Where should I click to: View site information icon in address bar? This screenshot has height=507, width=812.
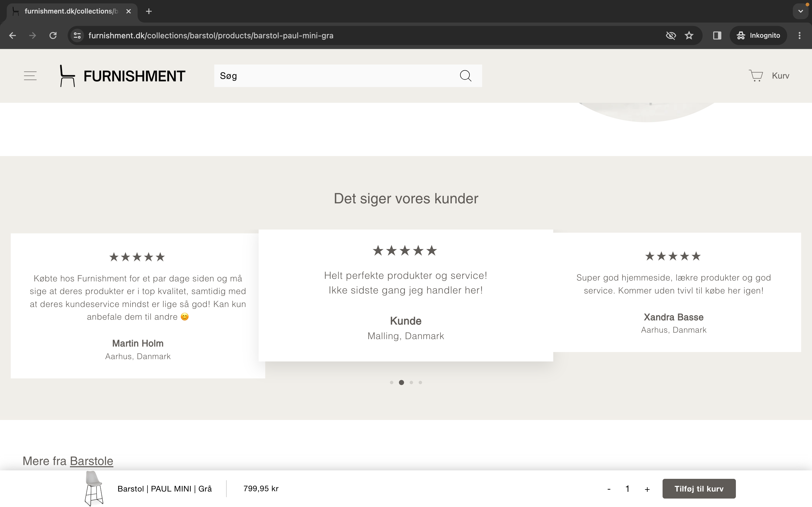coord(77,35)
